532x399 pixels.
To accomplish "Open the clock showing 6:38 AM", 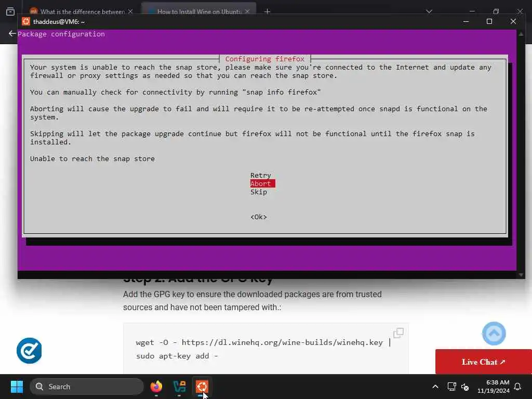I will 494,387.
